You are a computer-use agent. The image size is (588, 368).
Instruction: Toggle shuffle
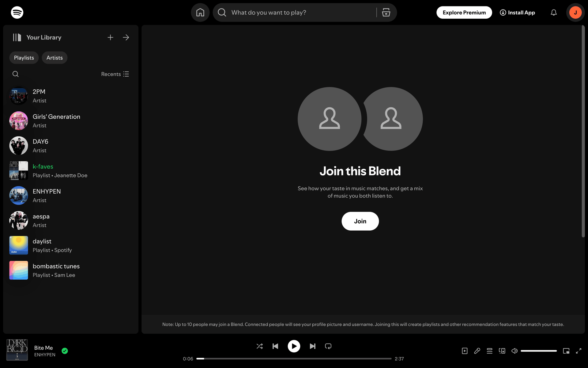(260, 346)
